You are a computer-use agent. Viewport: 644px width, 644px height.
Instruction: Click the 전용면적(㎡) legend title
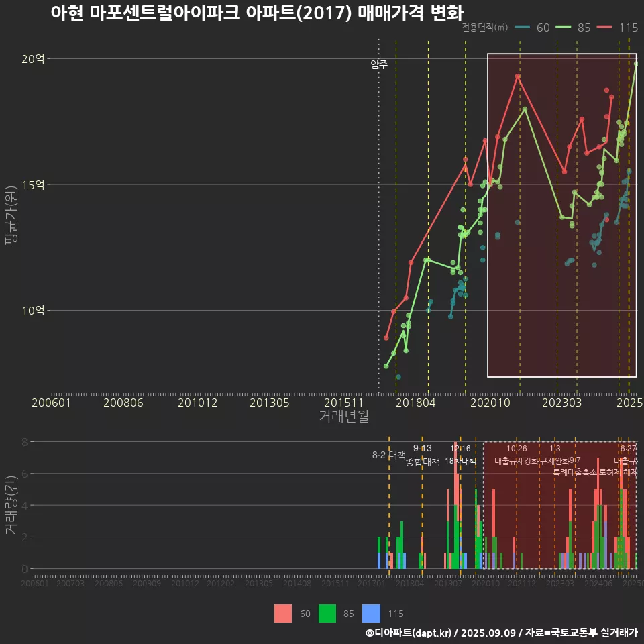pos(484,28)
